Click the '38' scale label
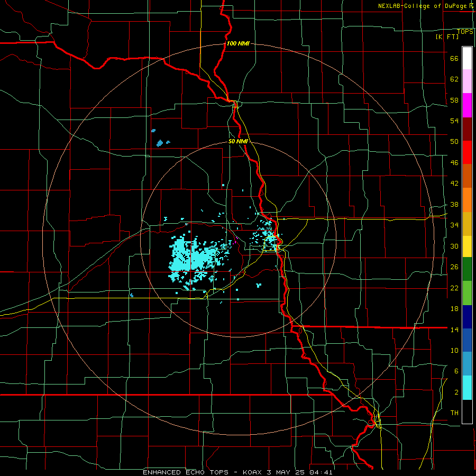 454,204
